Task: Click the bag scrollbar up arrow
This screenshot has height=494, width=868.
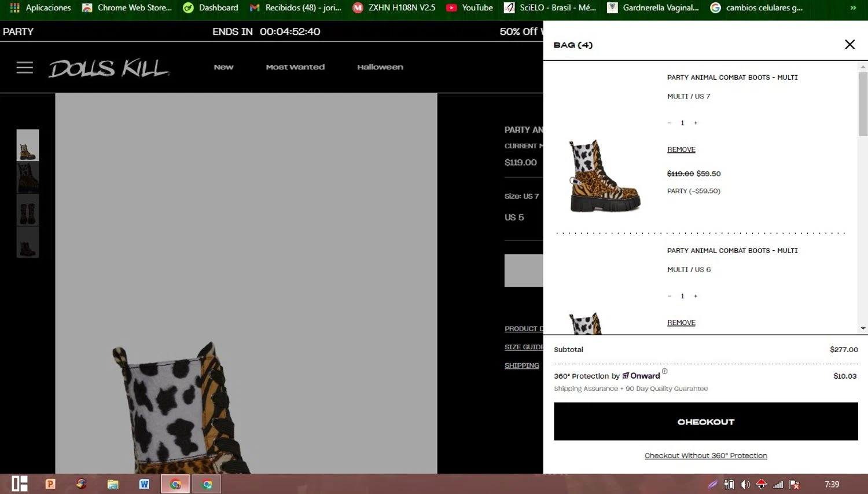Action: (863, 67)
